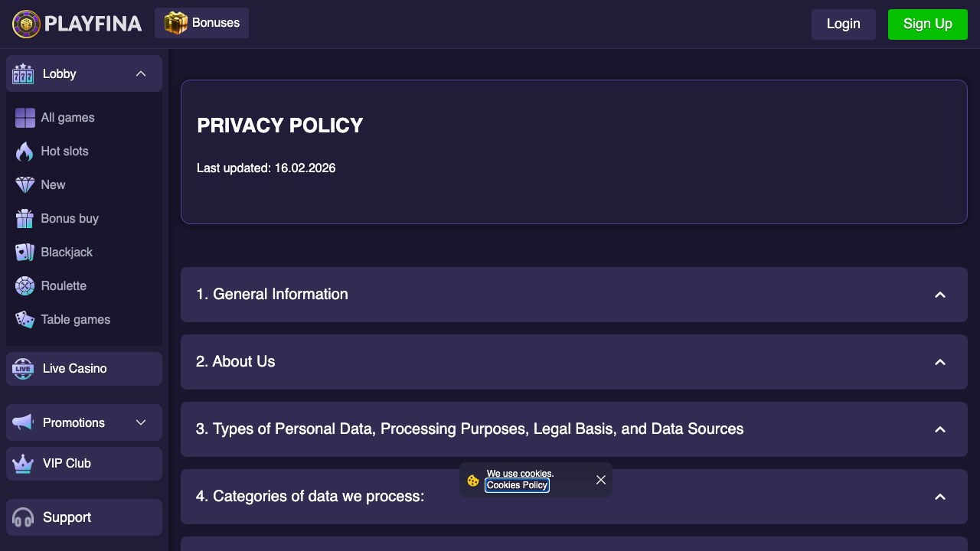Go to Live Casino section
Viewport: 980px width, 551px height.
84,369
